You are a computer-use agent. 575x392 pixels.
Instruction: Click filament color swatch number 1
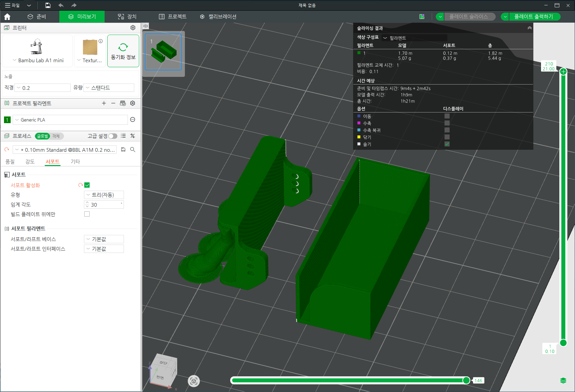pos(7,120)
